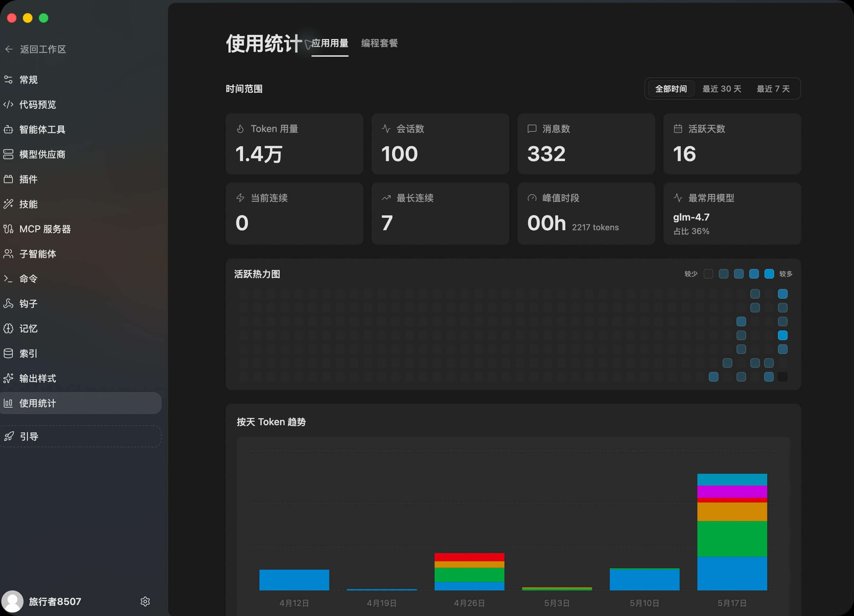Click the Token 用量 value 1.4万

(x=259, y=154)
